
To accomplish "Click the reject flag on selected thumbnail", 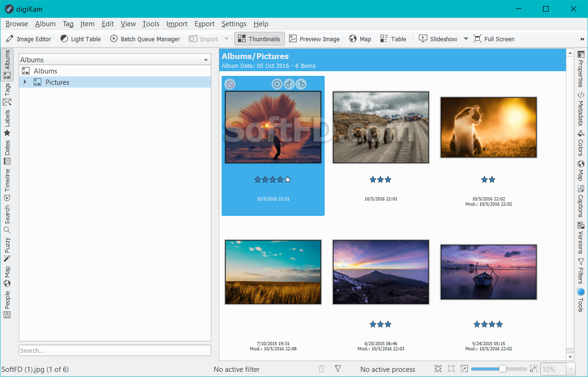I will tap(230, 84).
